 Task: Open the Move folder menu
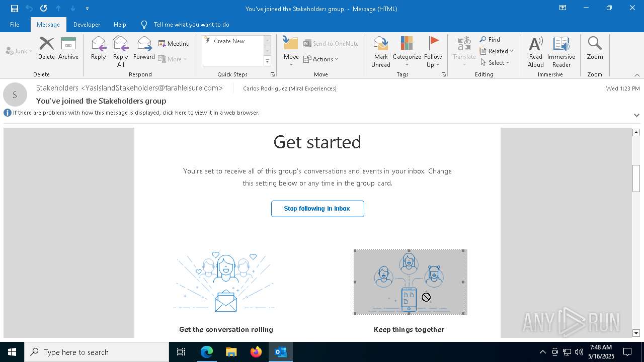[x=291, y=52]
